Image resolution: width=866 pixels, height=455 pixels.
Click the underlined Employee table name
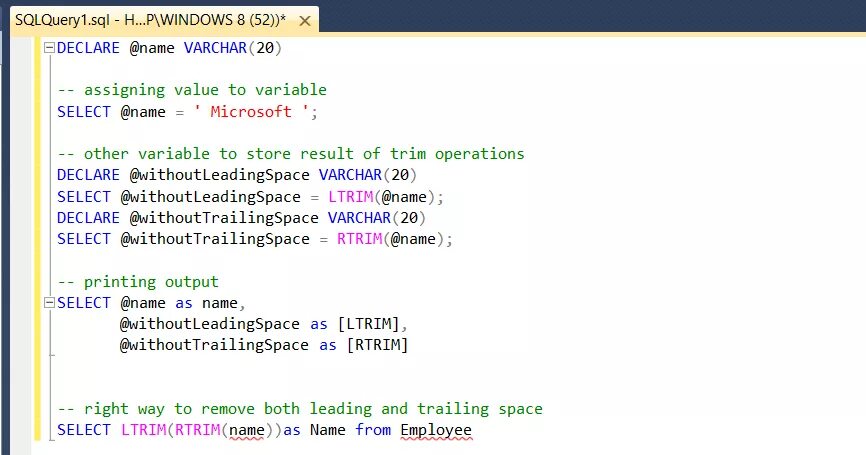coord(436,430)
